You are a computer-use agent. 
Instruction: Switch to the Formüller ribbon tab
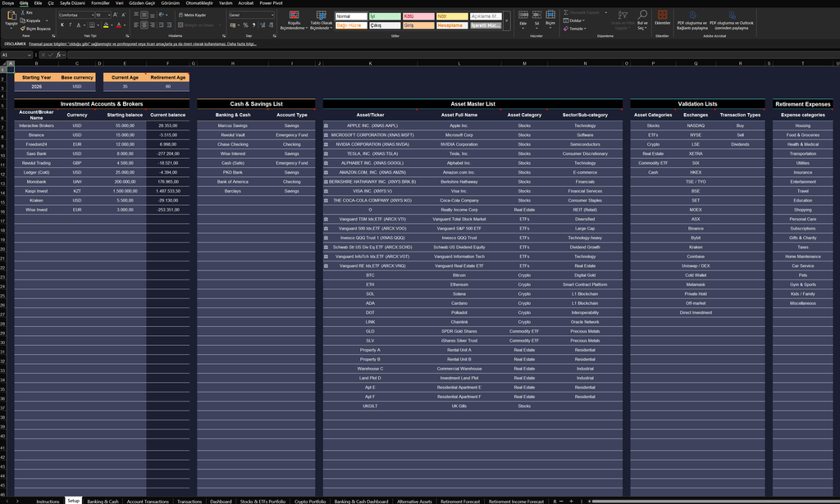click(x=100, y=3)
